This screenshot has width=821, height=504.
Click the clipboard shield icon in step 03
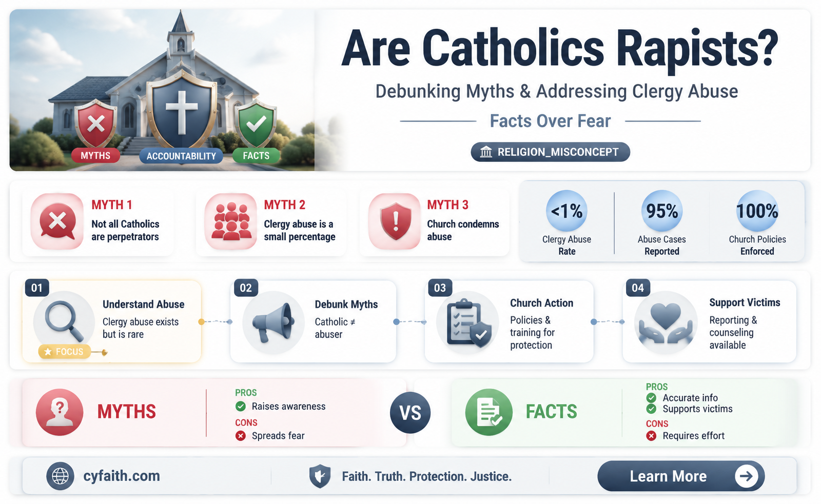pyautogui.click(x=468, y=322)
